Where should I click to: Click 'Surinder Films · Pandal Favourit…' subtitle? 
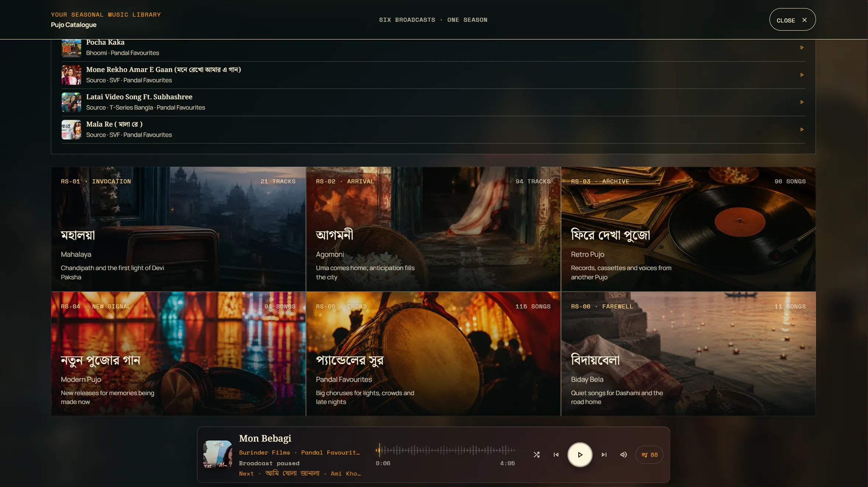299,453
